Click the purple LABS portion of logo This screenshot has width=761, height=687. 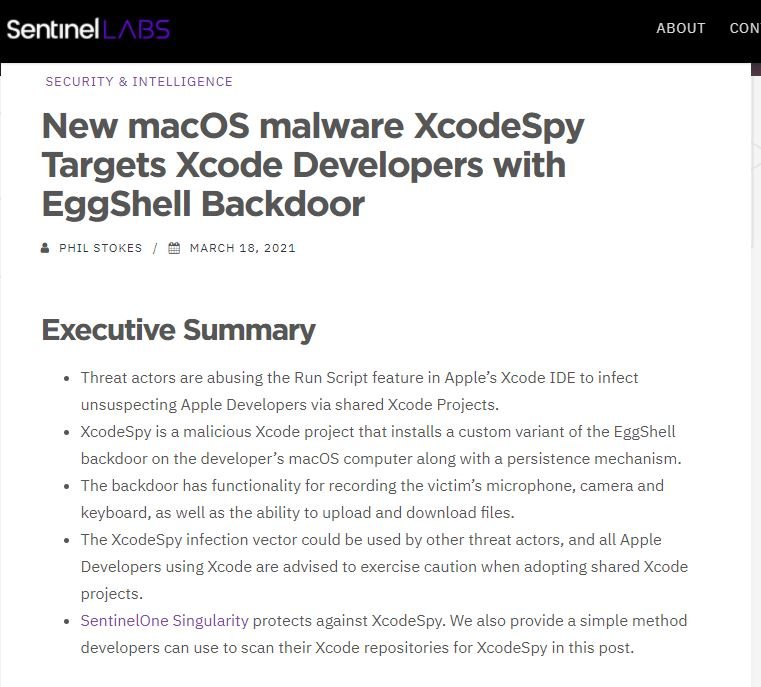(136, 29)
